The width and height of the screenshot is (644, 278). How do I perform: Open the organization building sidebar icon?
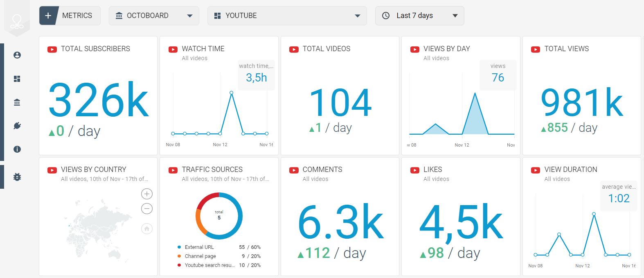coord(17,102)
